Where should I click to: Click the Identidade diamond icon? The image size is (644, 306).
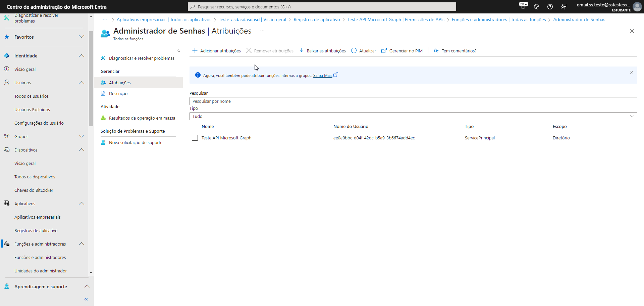7,55
